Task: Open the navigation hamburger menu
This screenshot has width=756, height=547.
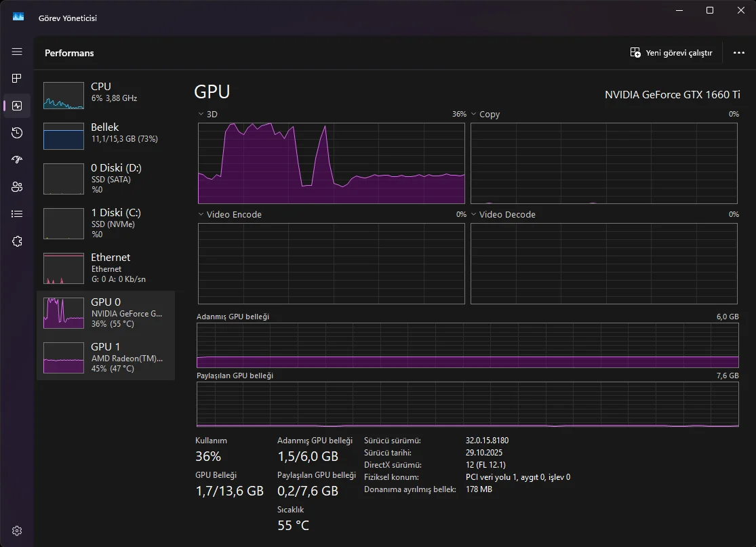Action: coord(17,52)
